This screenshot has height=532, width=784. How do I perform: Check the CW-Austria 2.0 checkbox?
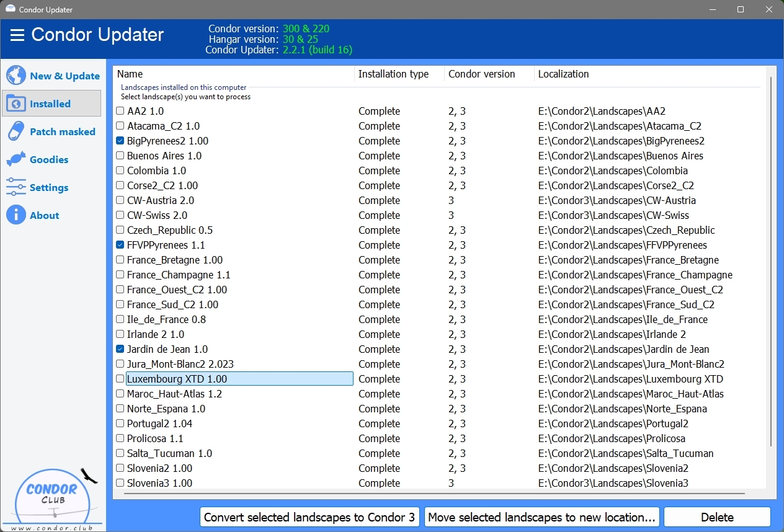tap(120, 200)
